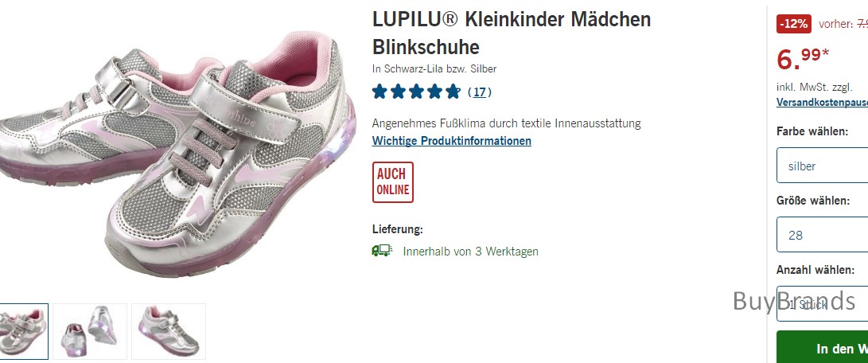
Task: Open the Versandkostenpauschale link
Action: 822,103
